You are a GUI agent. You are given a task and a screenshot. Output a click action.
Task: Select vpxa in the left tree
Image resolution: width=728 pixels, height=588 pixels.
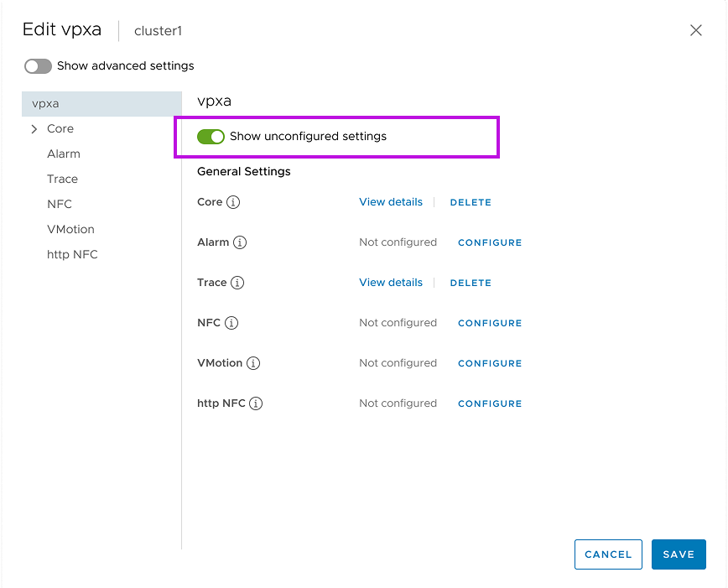(x=45, y=104)
